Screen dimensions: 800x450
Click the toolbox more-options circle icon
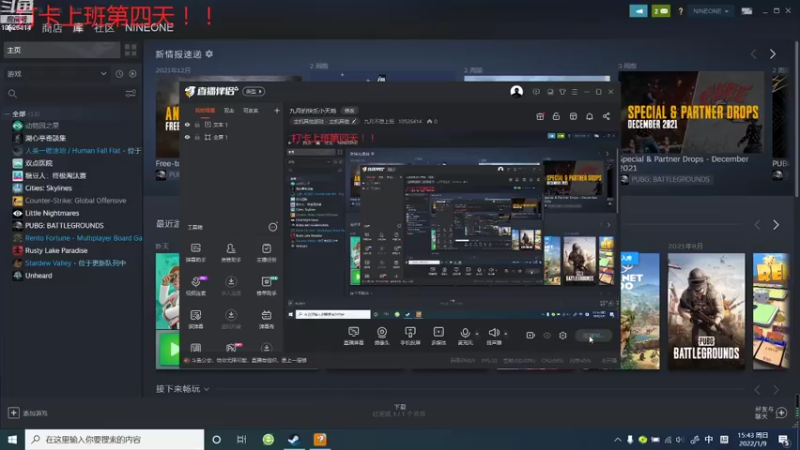click(x=273, y=227)
